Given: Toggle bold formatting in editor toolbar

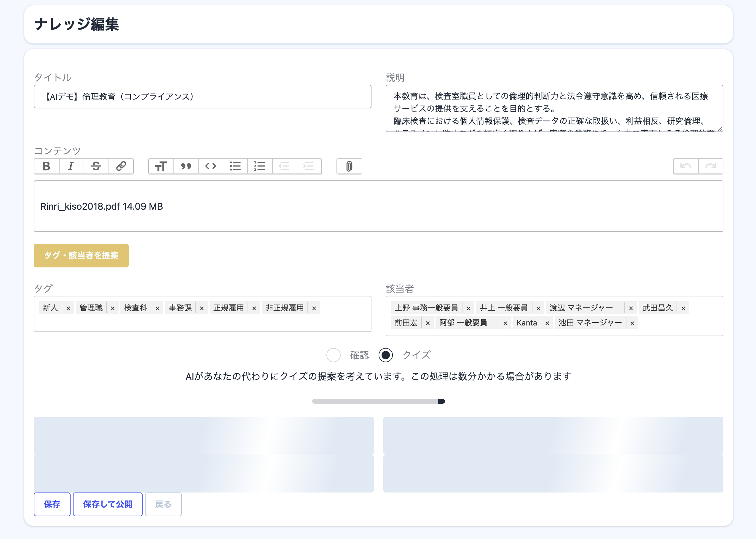Looking at the screenshot, I should click(47, 166).
